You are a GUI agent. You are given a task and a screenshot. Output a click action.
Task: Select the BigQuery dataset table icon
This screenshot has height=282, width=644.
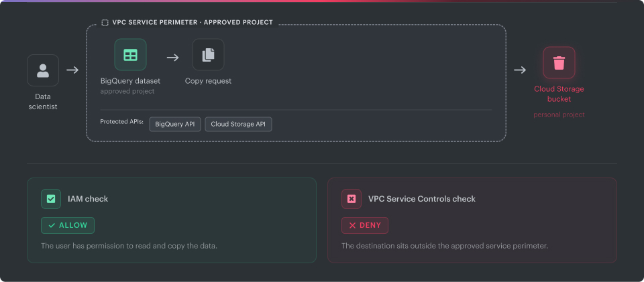click(131, 54)
